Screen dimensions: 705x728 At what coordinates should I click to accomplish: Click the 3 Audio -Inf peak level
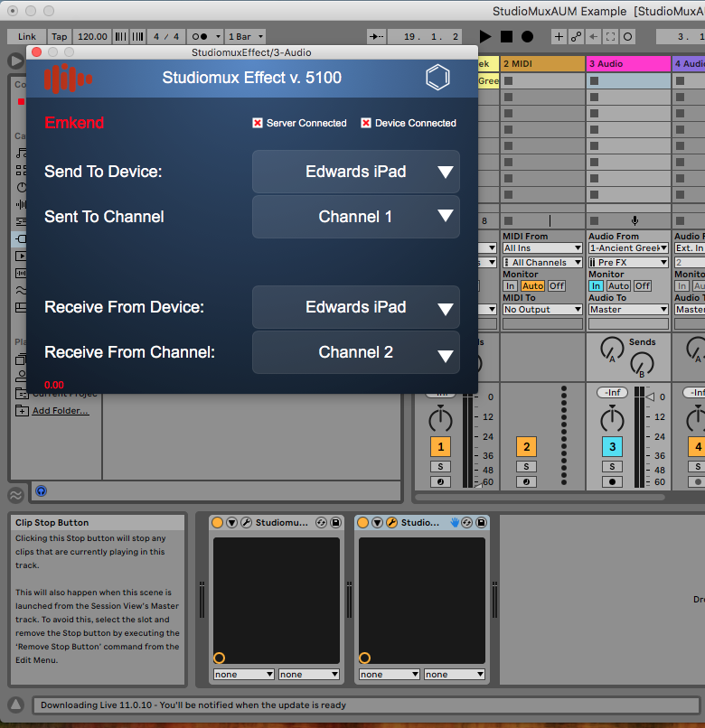613,393
